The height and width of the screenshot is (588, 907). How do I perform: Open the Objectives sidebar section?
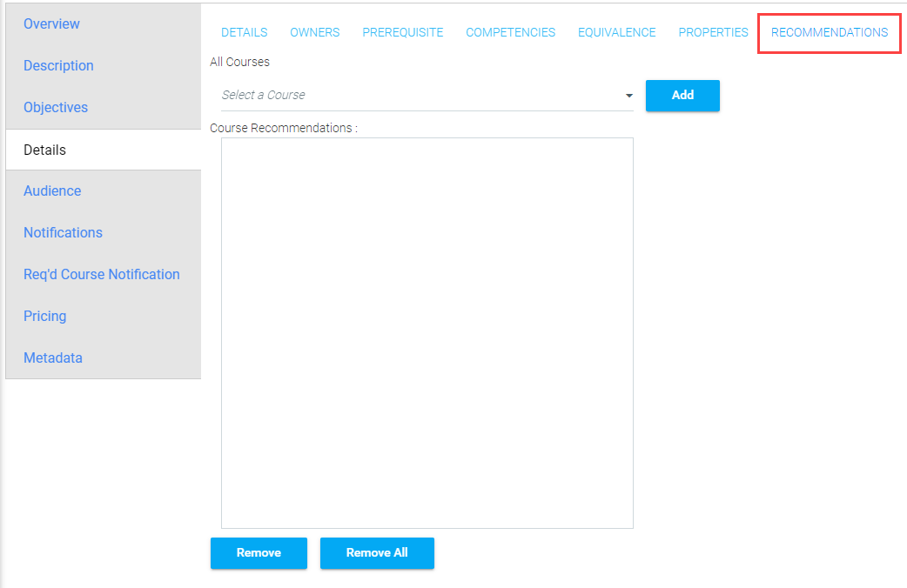[x=56, y=108]
